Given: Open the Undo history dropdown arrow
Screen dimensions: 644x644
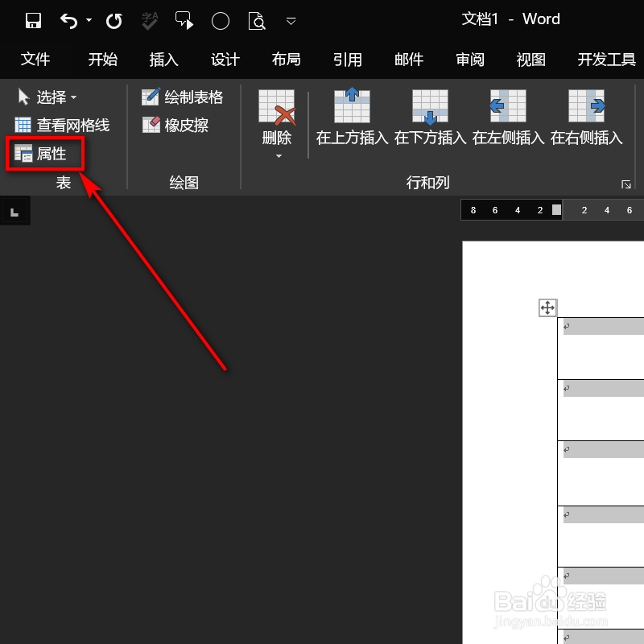Looking at the screenshot, I should click(x=89, y=19).
